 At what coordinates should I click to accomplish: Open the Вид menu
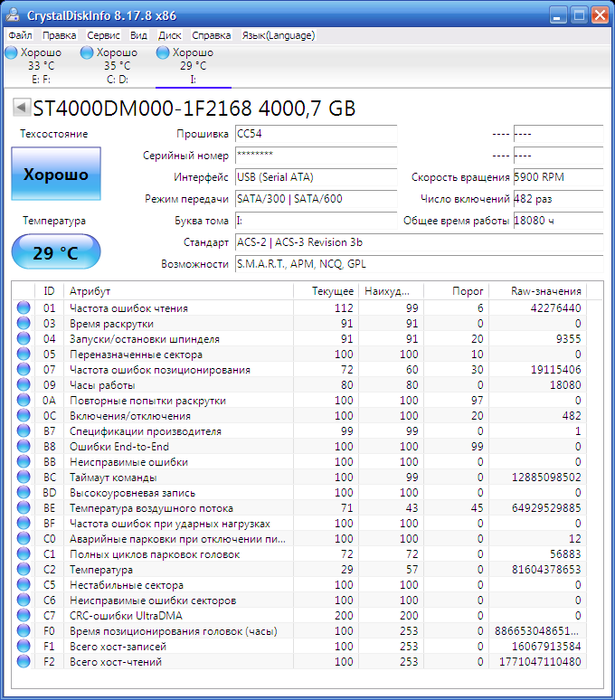click(138, 35)
